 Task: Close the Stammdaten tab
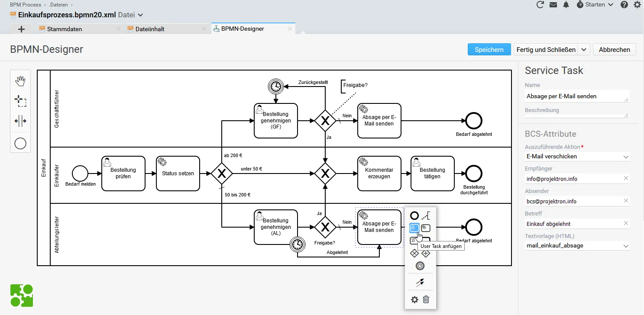119,29
